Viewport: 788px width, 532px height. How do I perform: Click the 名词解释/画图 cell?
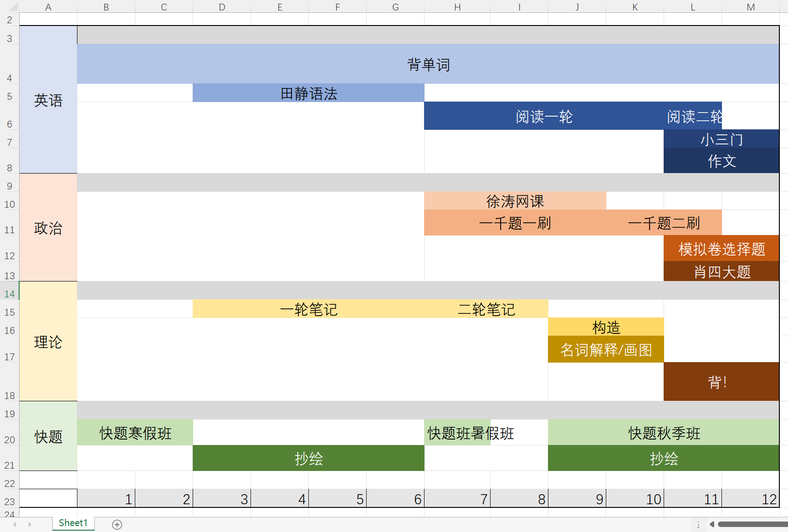[606, 349]
